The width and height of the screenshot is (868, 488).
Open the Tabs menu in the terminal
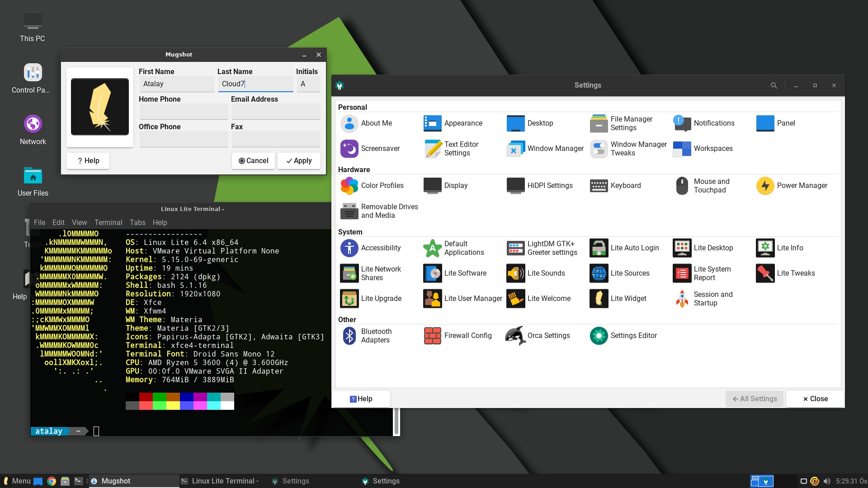pyautogui.click(x=137, y=223)
